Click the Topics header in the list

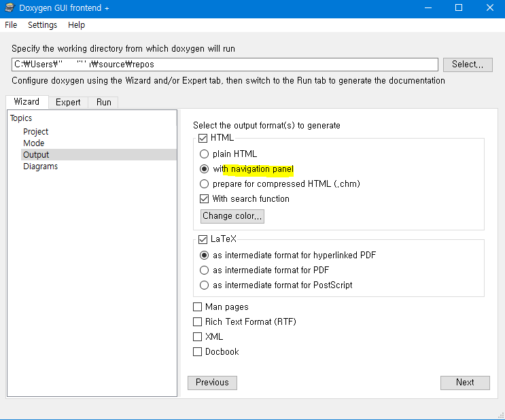click(21, 118)
